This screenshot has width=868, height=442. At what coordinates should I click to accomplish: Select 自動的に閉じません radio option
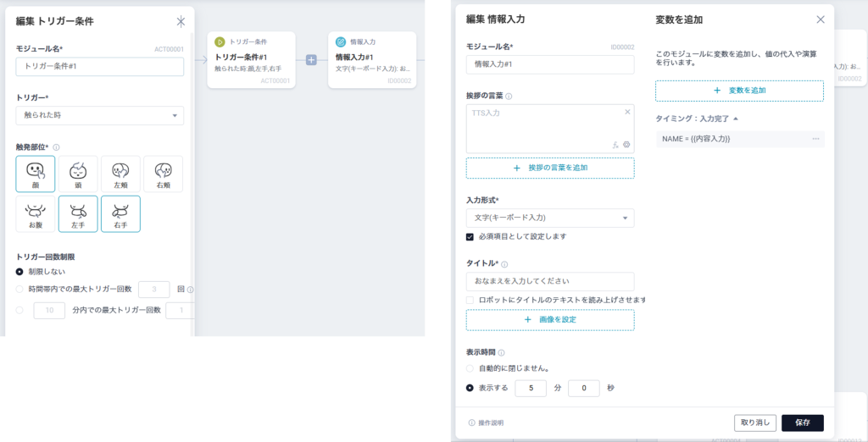(470, 368)
